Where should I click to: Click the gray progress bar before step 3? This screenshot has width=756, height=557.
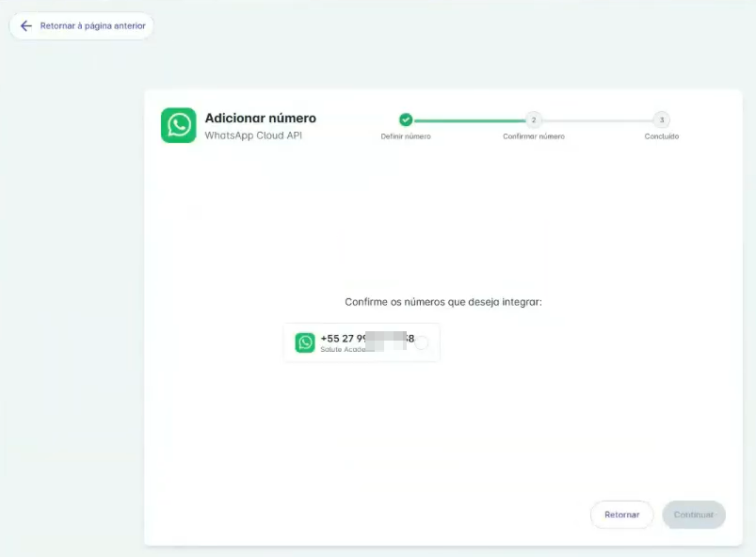coord(598,120)
